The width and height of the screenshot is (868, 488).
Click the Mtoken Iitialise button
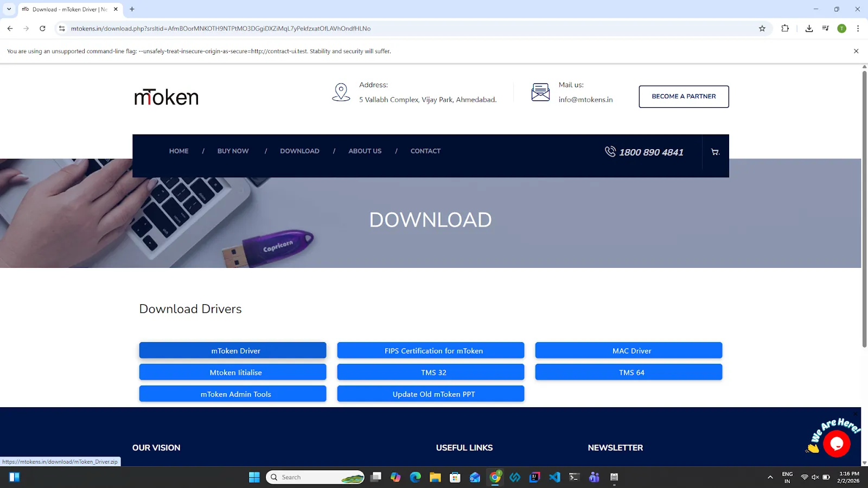pyautogui.click(x=233, y=373)
